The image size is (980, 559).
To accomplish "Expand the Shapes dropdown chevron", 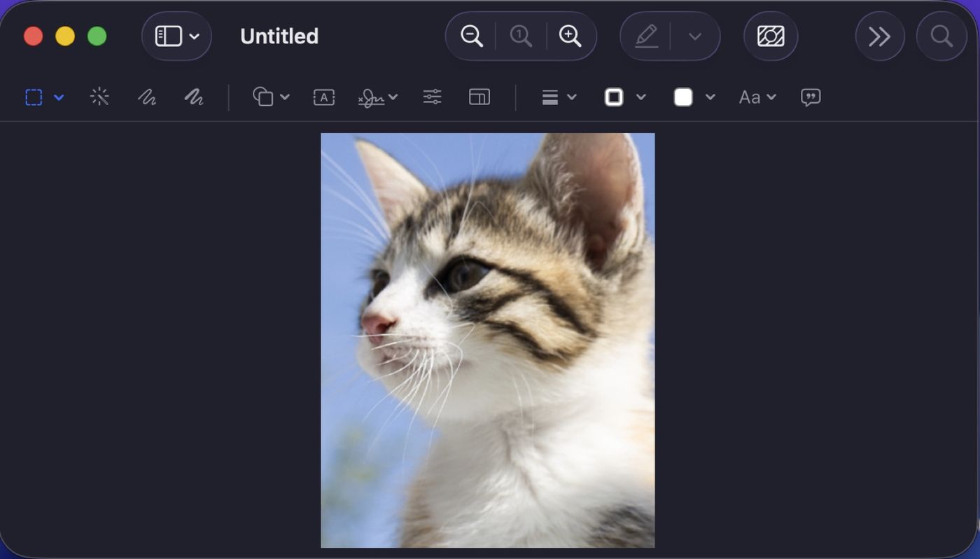I will [x=284, y=97].
